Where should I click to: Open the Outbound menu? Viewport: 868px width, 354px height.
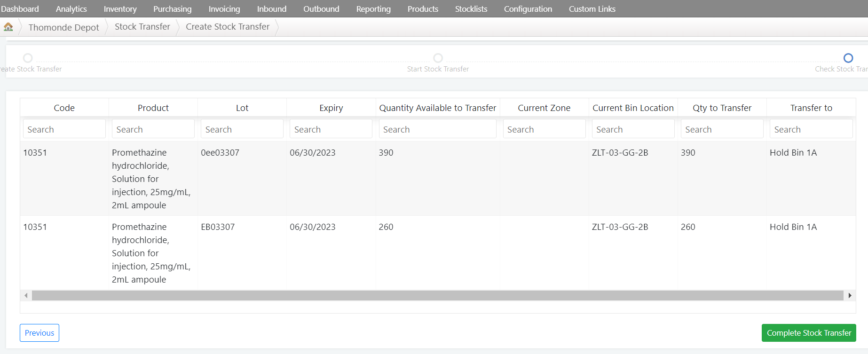pyautogui.click(x=321, y=9)
